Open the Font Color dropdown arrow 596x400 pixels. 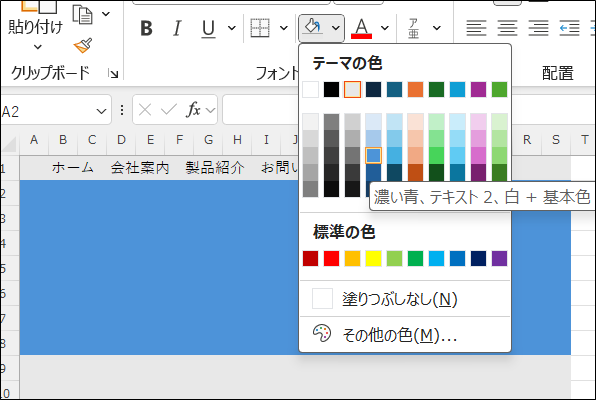tap(385, 28)
